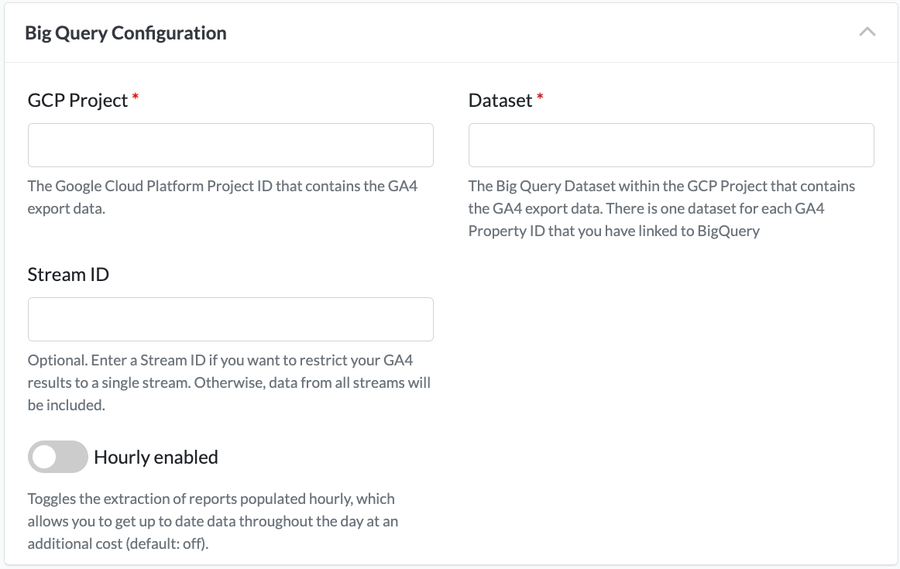This screenshot has height=569, width=900.
Task: Collapse the Big Query Configuration panel chevron
Action: click(x=867, y=32)
